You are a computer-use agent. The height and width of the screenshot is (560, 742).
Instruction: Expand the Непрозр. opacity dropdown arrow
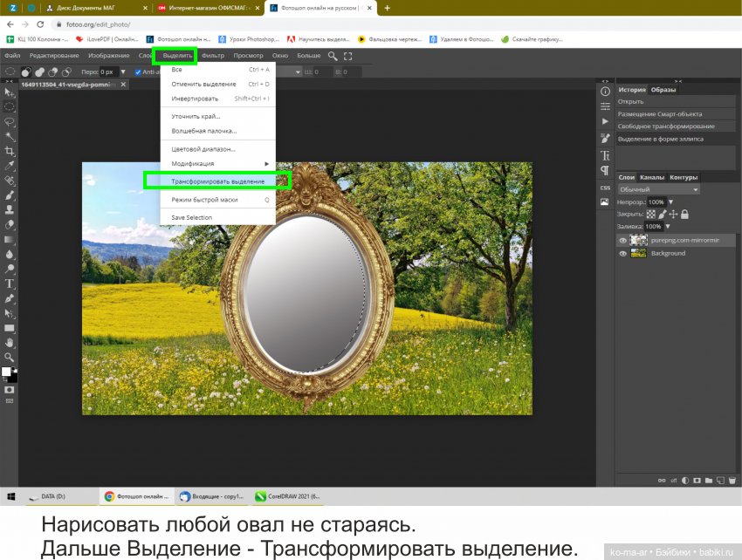click(x=670, y=201)
